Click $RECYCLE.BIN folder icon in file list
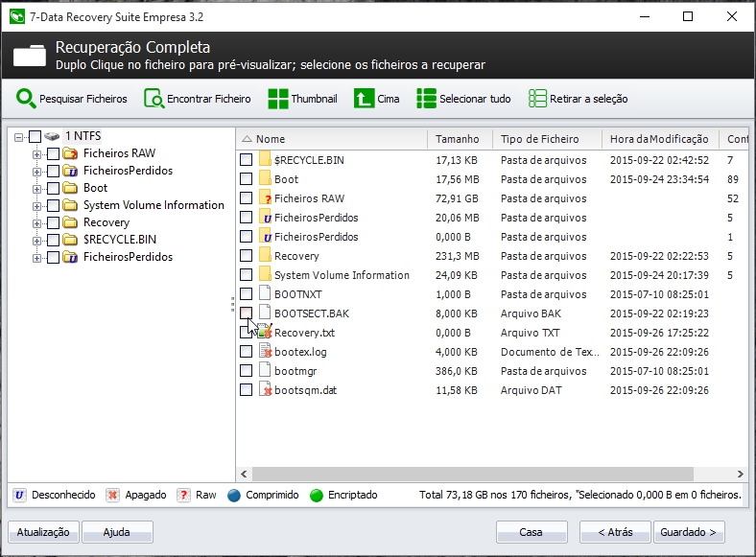 [x=265, y=159]
